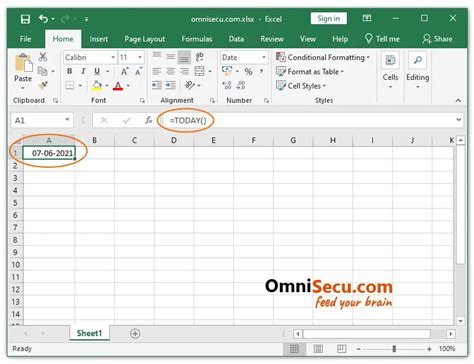Align text left

point(157,71)
